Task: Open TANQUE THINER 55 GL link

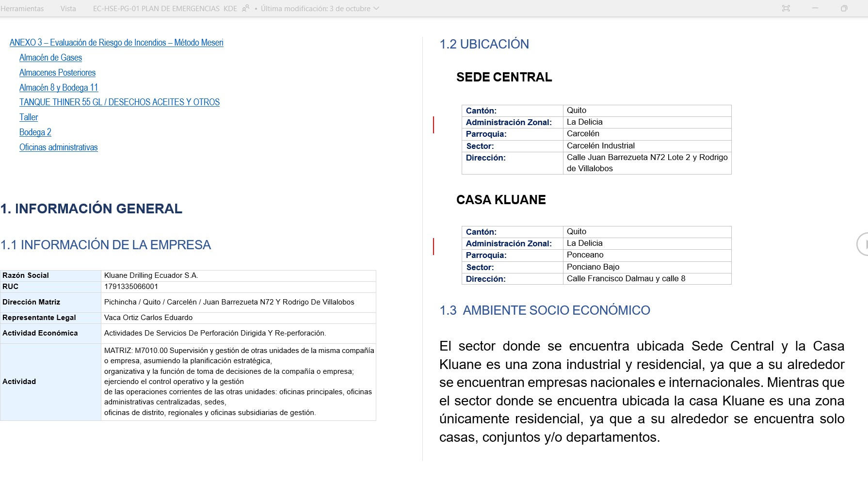Action: click(x=119, y=102)
